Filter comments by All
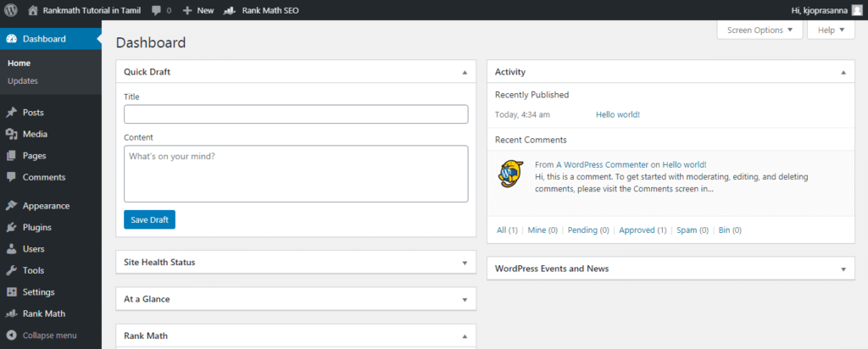Viewport: 868px width, 349px height. (502, 230)
